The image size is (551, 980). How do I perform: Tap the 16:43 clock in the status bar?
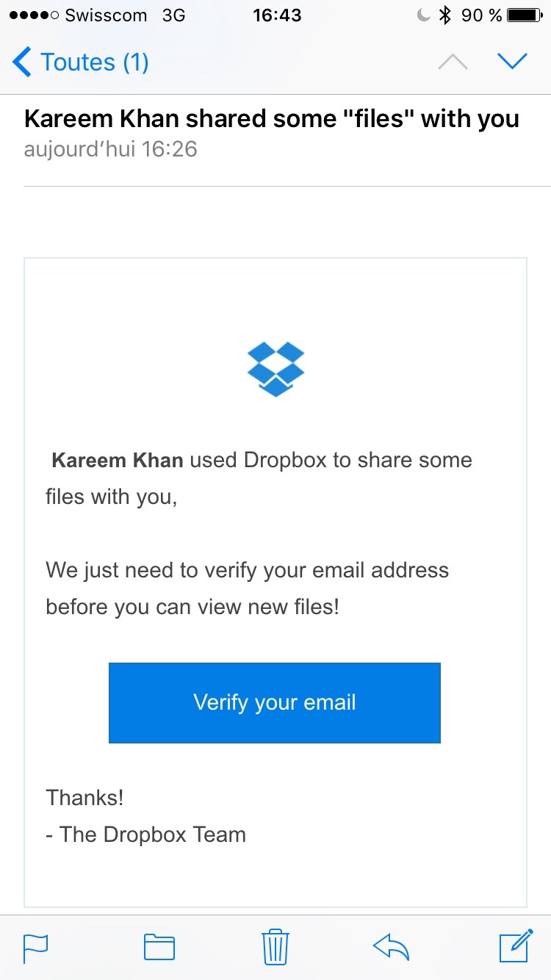276,15
